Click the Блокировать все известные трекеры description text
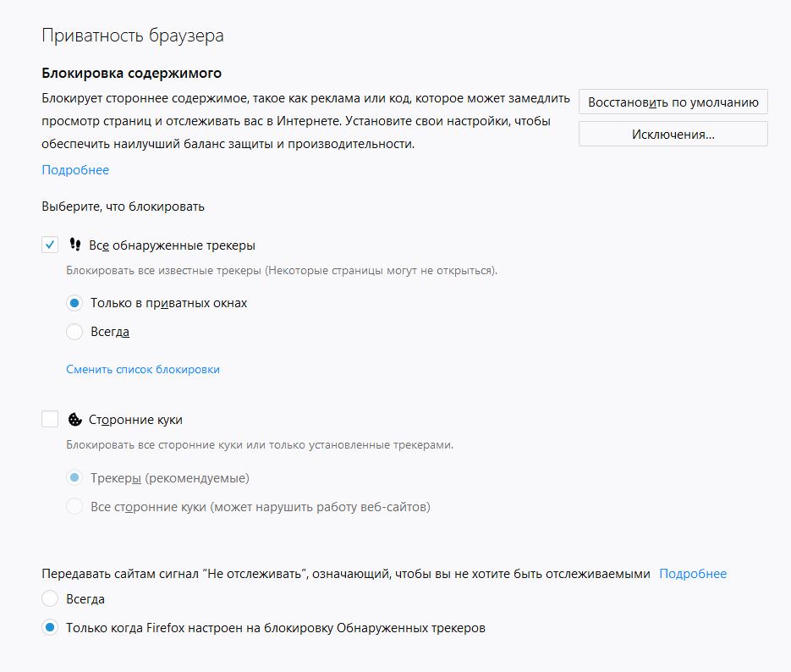 point(282,271)
